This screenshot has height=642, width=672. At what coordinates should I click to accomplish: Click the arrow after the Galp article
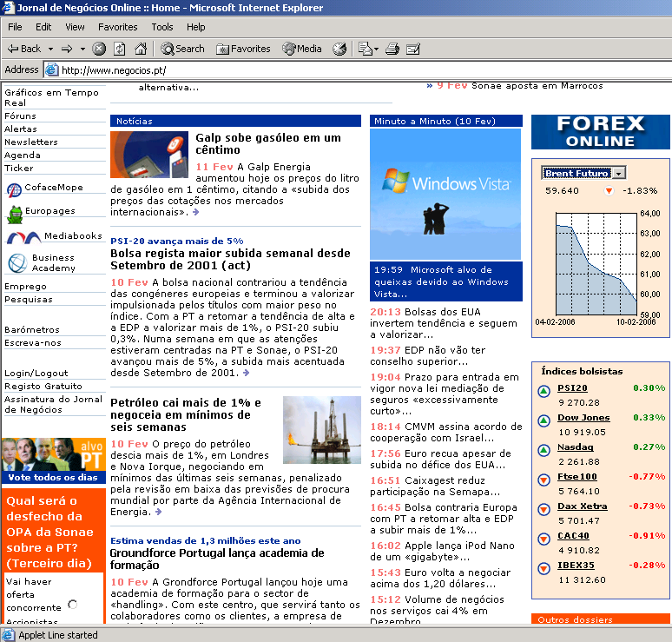point(196,212)
